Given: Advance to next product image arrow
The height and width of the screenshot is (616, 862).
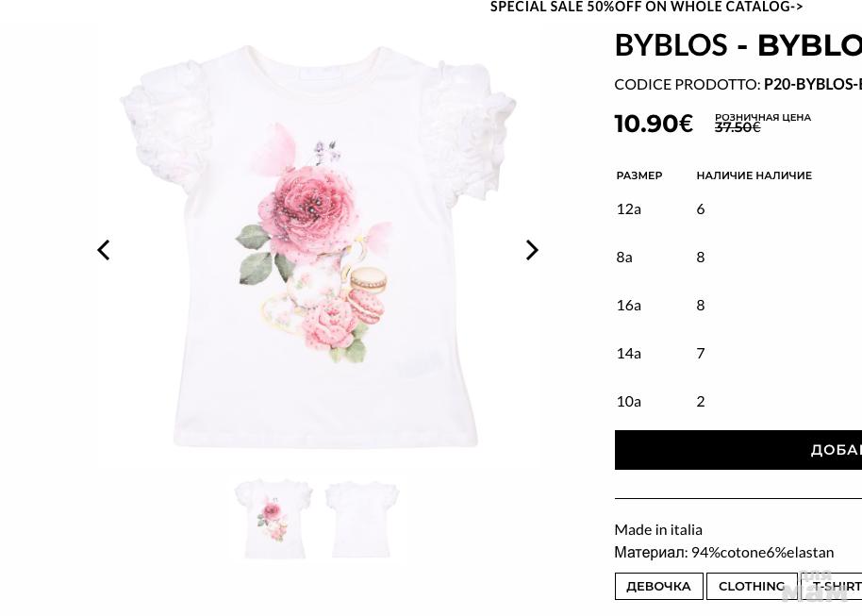Looking at the screenshot, I should tap(532, 250).
